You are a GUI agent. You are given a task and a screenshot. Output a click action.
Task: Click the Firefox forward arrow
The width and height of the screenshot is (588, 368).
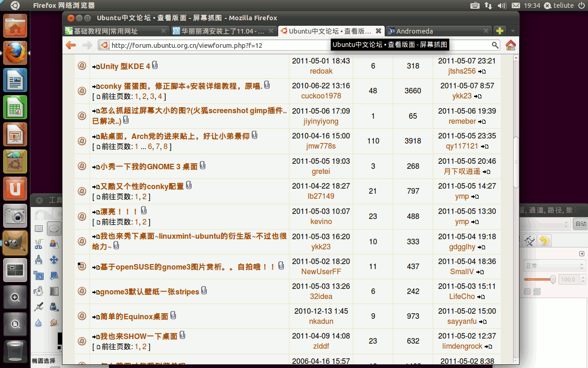point(87,45)
